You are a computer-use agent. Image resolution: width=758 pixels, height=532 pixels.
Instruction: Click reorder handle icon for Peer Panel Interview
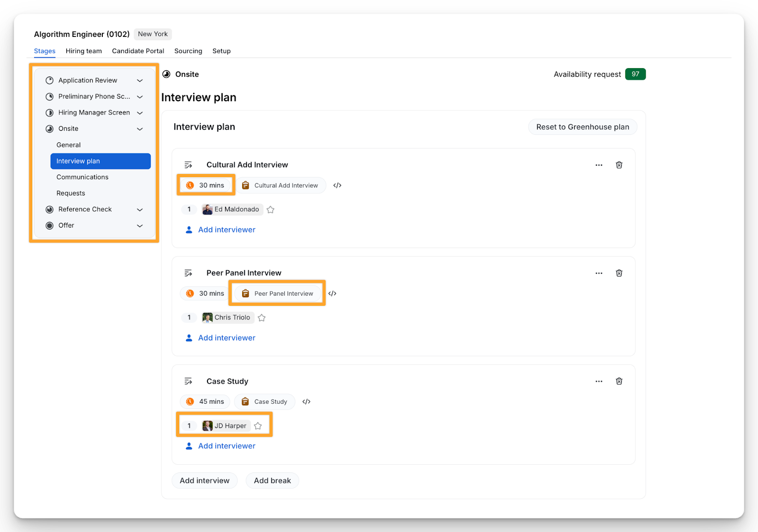click(188, 273)
